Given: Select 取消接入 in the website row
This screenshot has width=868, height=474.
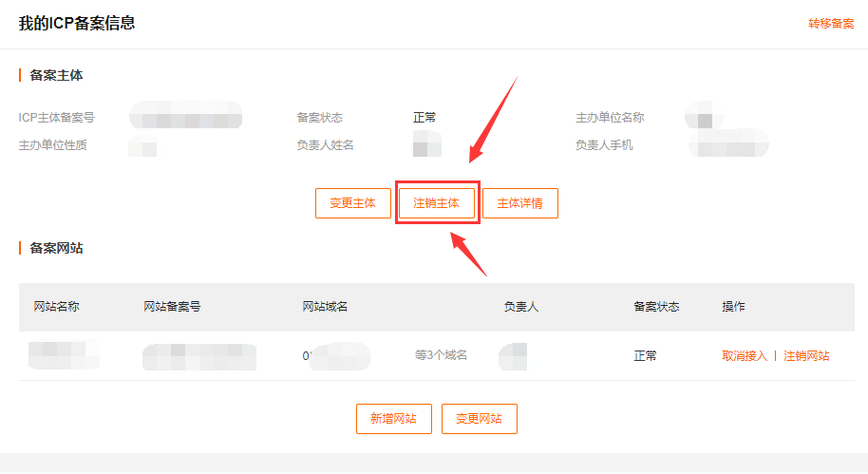Looking at the screenshot, I should coord(745,355).
